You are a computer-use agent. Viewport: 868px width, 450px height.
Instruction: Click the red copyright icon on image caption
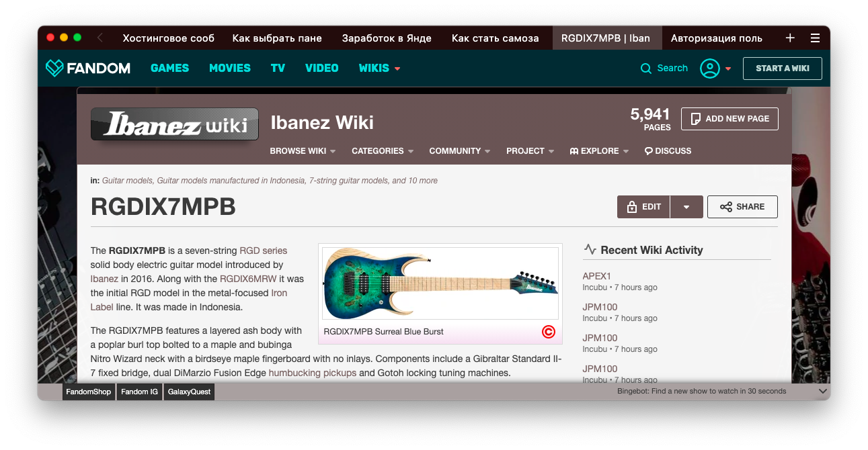549,331
